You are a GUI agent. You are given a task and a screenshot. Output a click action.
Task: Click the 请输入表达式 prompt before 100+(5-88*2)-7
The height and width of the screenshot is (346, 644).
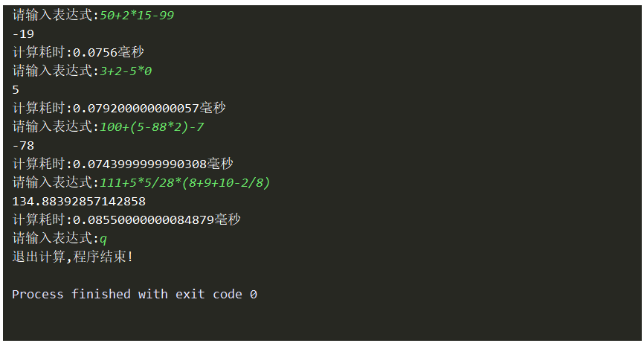(x=53, y=126)
